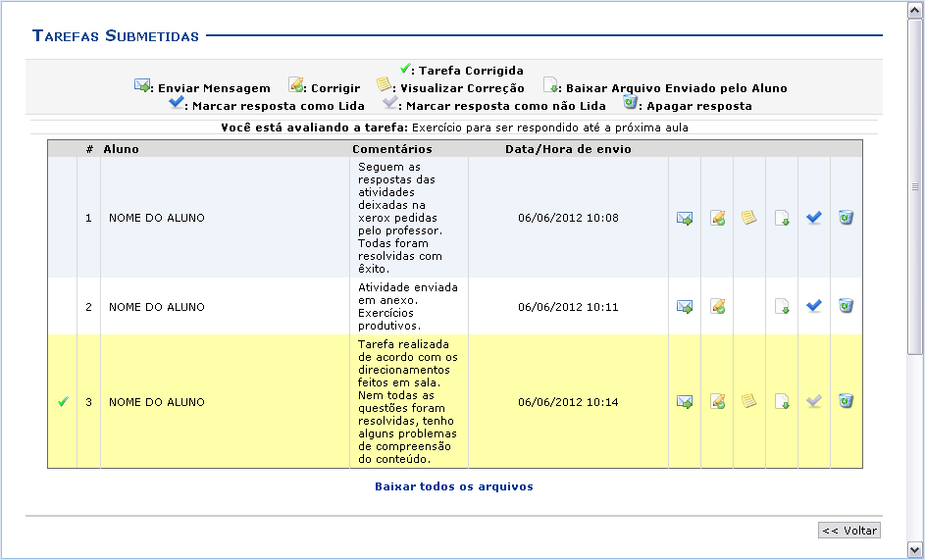Download file sent by student row 3
The height and width of the screenshot is (560, 925).
tap(782, 402)
